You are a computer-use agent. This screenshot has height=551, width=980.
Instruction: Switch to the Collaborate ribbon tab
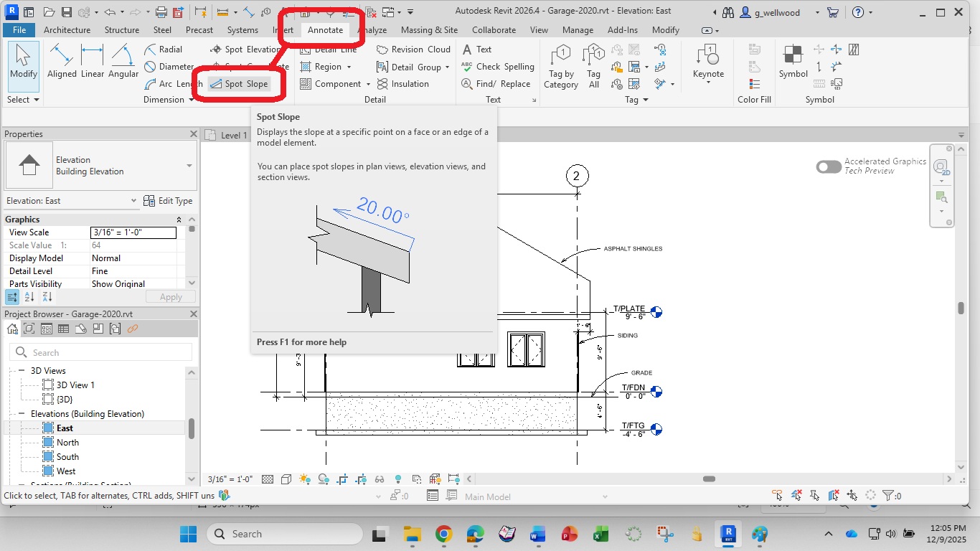pyautogui.click(x=494, y=30)
